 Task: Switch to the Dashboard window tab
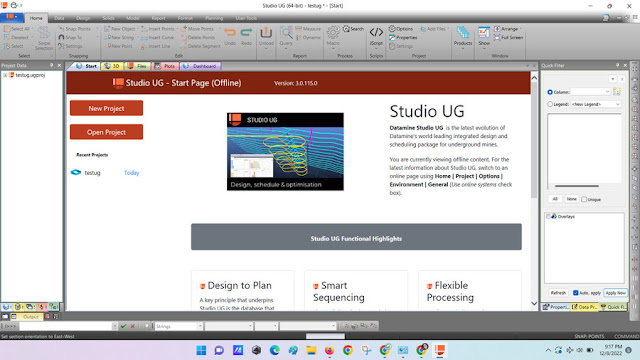[200, 66]
